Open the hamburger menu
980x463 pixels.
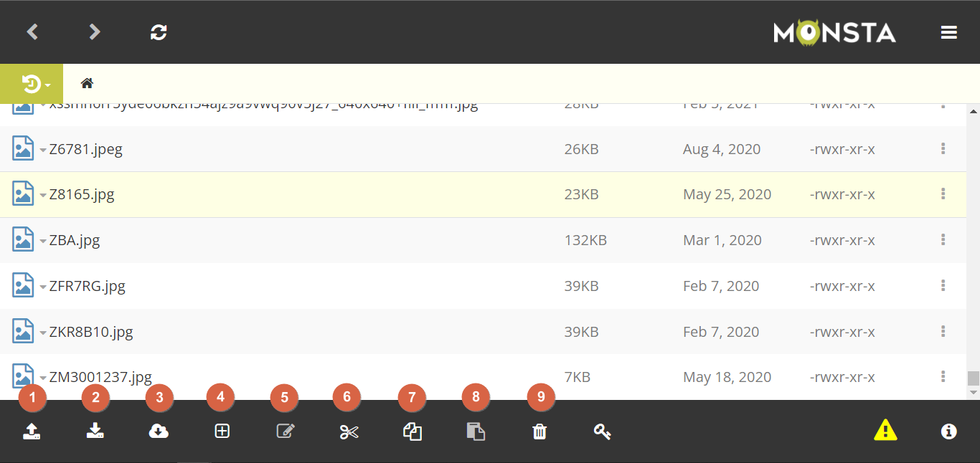[x=949, y=32]
